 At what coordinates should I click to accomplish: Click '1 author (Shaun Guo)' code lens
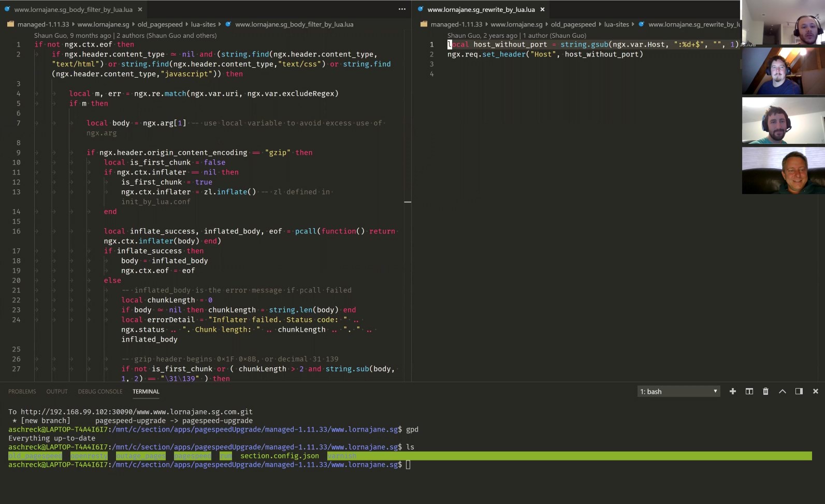click(555, 36)
